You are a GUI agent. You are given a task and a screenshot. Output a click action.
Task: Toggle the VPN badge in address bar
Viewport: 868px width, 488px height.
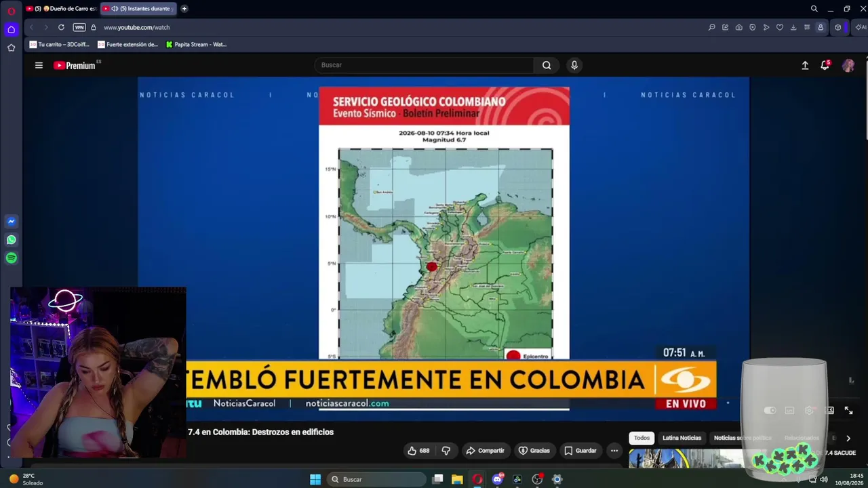coord(79,27)
